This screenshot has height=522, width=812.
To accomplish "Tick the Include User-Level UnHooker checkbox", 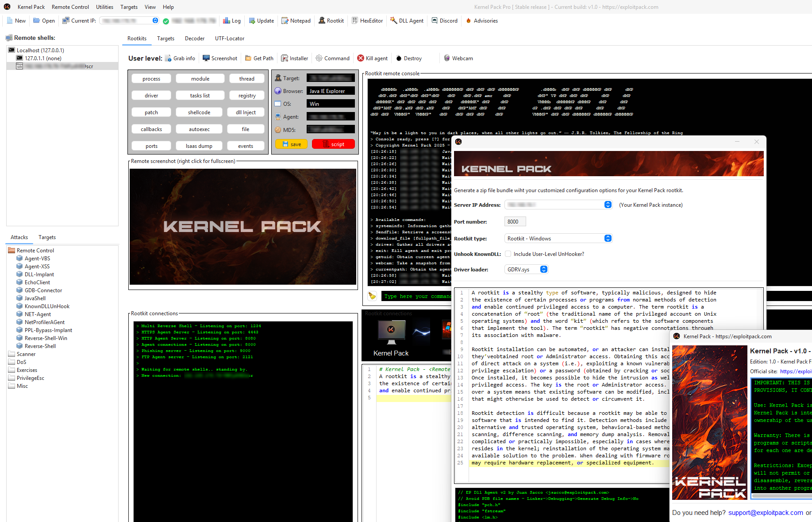I will [x=508, y=254].
